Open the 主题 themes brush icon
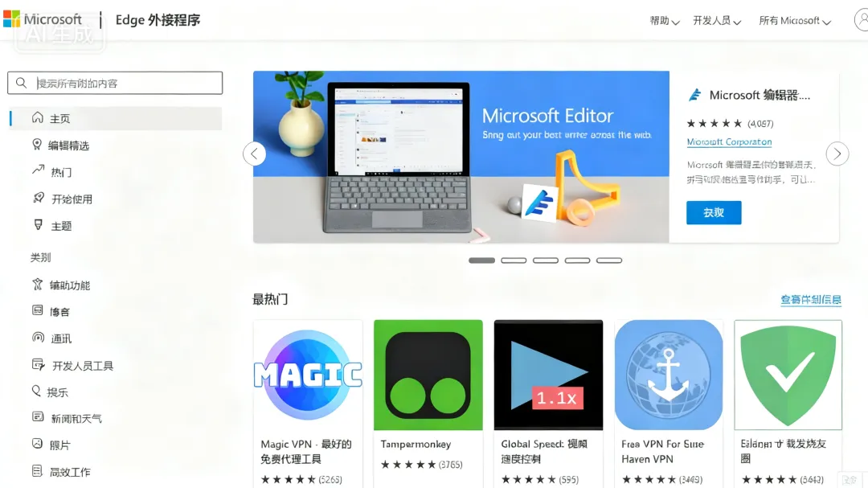868x488 pixels. click(39, 224)
